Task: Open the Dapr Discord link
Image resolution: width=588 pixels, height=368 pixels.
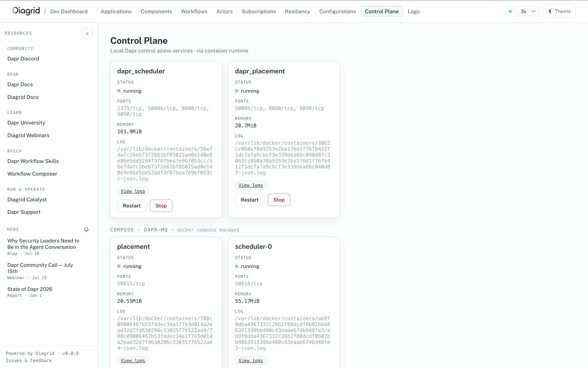Action: click(x=23, y=59)
